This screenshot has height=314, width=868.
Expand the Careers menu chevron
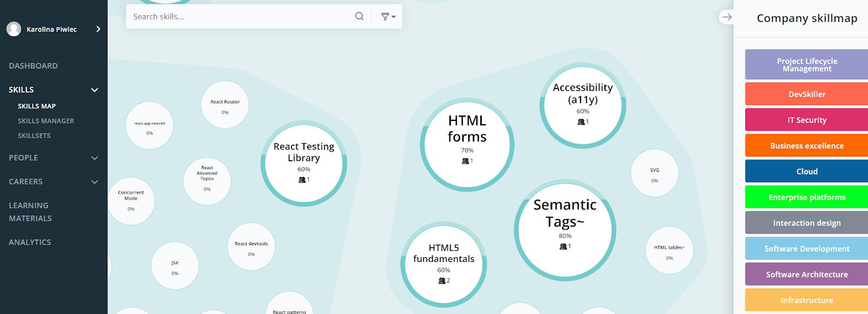(94, 182)
